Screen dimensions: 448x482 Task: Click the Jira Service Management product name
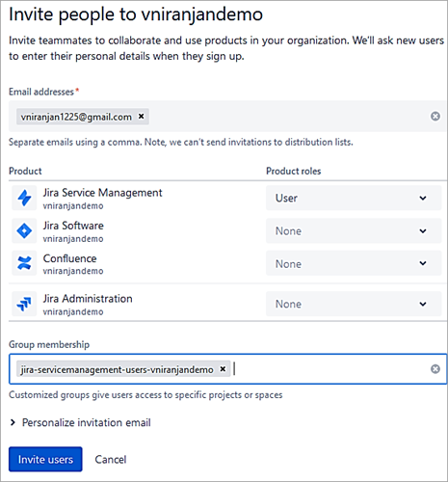pos(102,193)
